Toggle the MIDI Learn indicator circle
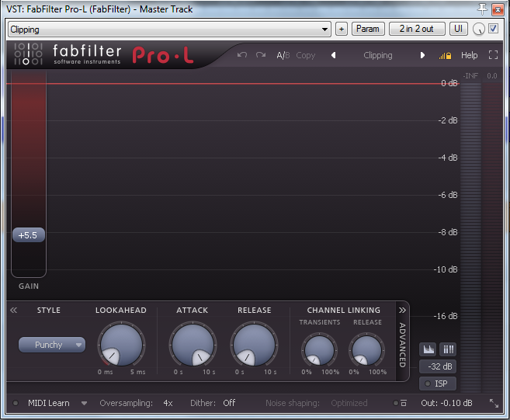The width and height of the screenshot is (510, 420). click(16, 403)
